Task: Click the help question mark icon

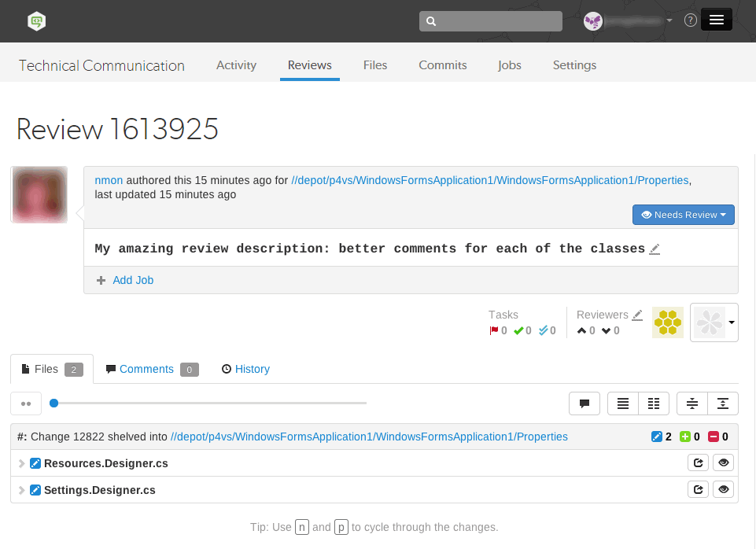Action: 690,20
